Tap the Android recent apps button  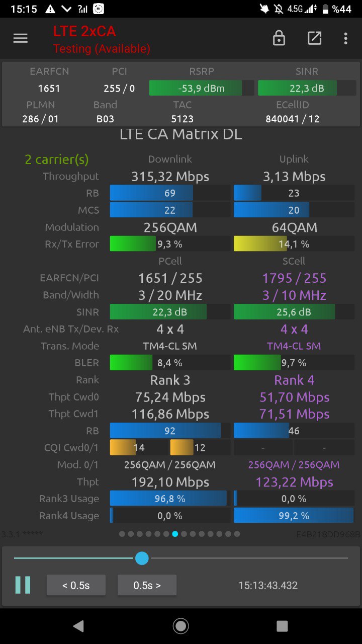282,626
